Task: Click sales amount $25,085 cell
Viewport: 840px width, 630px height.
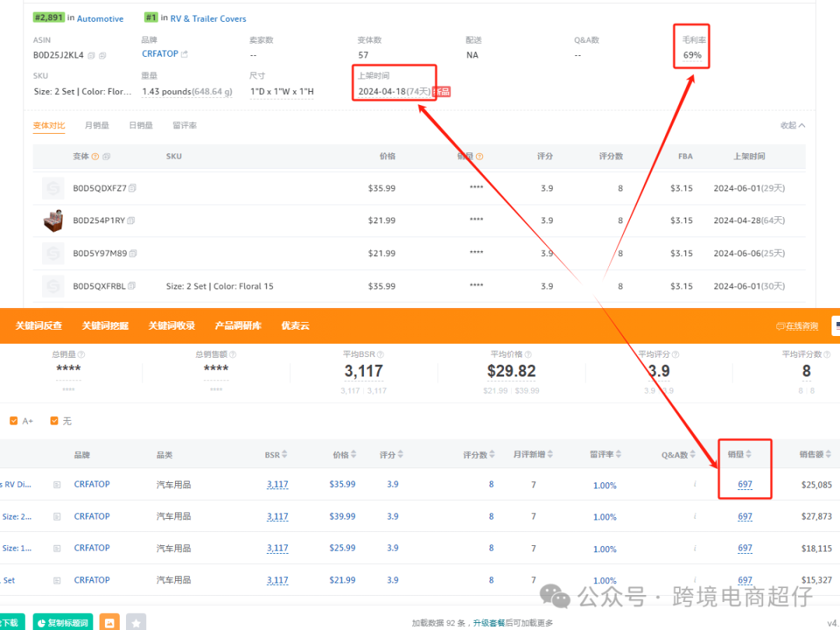Action: point(817,485)
